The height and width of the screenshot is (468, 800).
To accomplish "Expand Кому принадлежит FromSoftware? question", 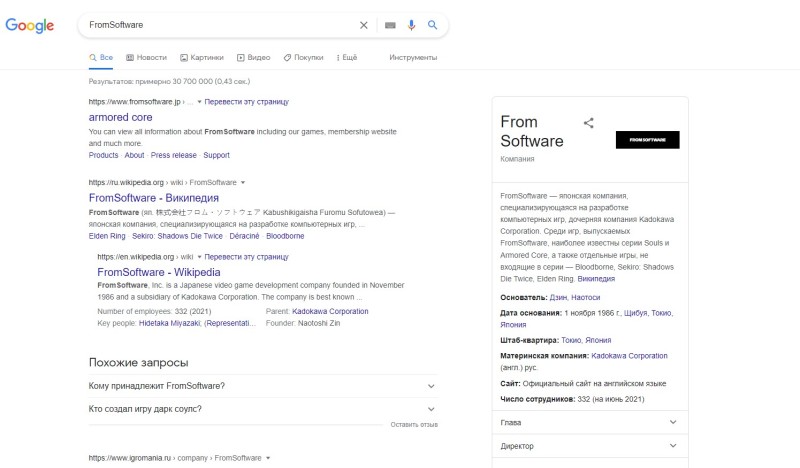I will (263, 386).
